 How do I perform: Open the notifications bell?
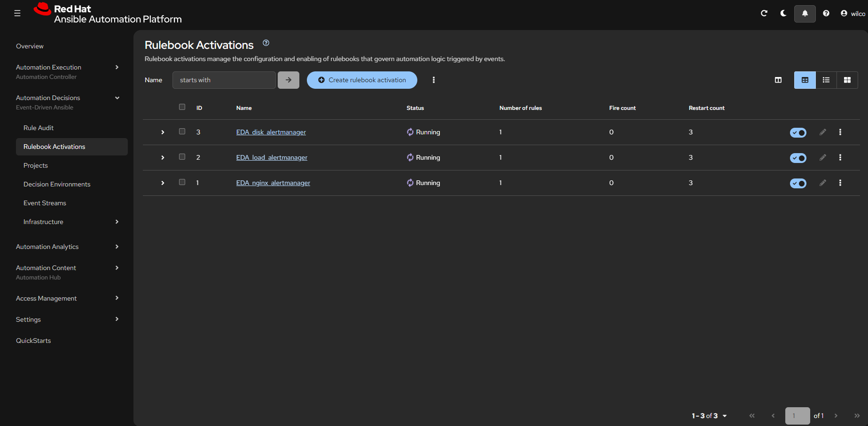(805, 14)
